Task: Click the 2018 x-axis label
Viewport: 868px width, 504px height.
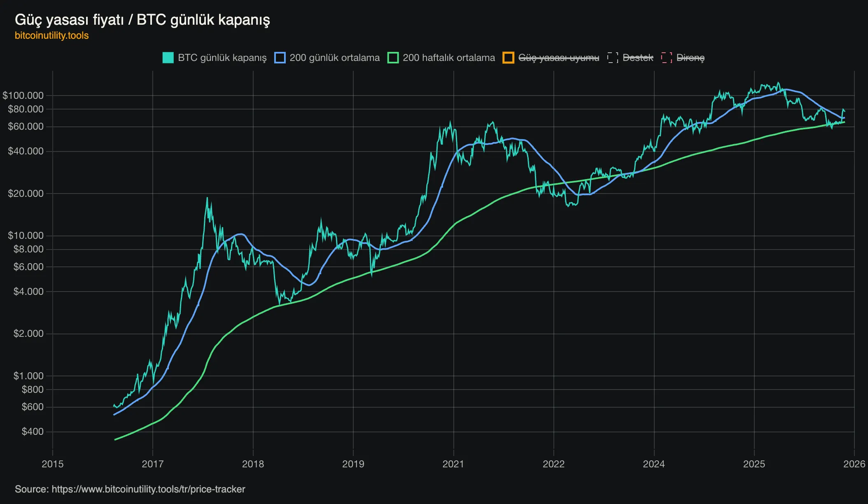Action: [253, 464]
